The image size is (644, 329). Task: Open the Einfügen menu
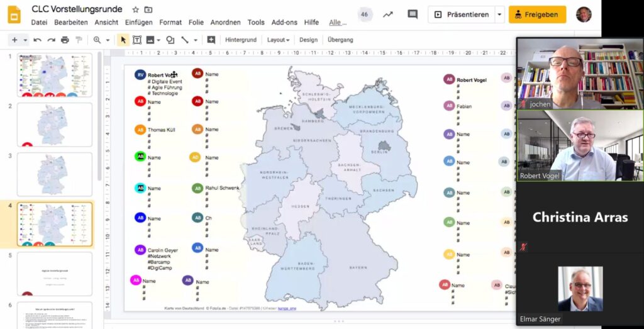138,22
